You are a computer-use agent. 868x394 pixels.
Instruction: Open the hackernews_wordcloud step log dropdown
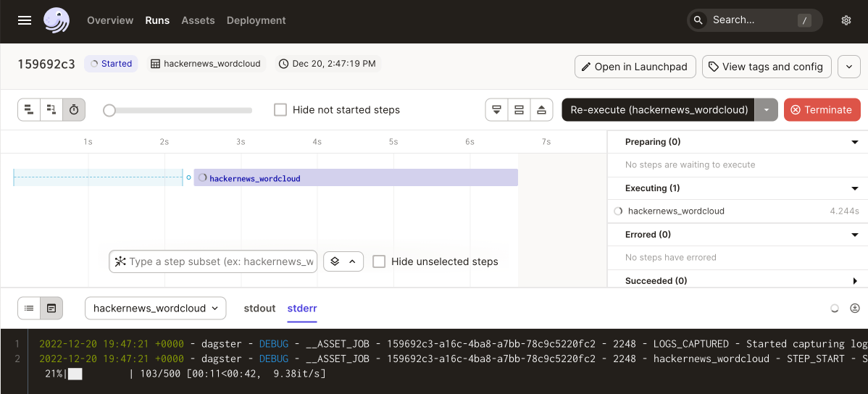pos(156,309)
